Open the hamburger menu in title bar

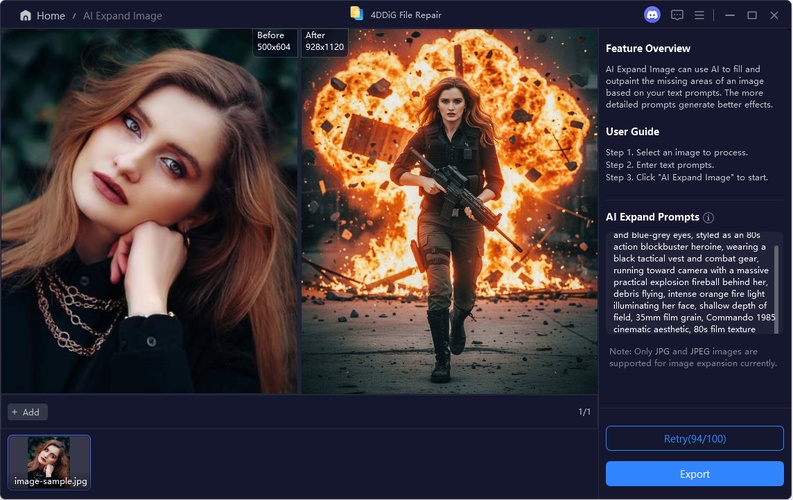click(700, 15)
